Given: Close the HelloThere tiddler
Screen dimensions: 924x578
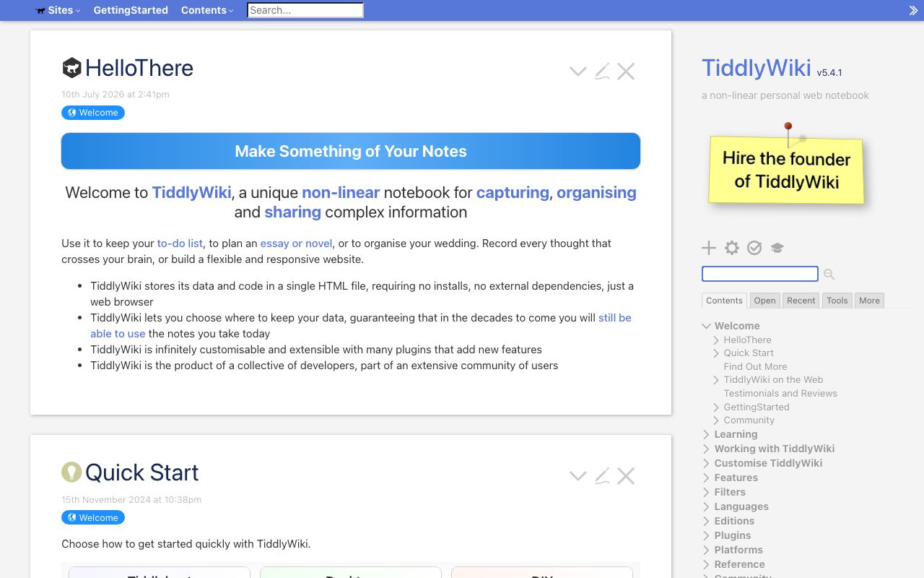Looking at the screenshot, I should click(x=626, y=71).
